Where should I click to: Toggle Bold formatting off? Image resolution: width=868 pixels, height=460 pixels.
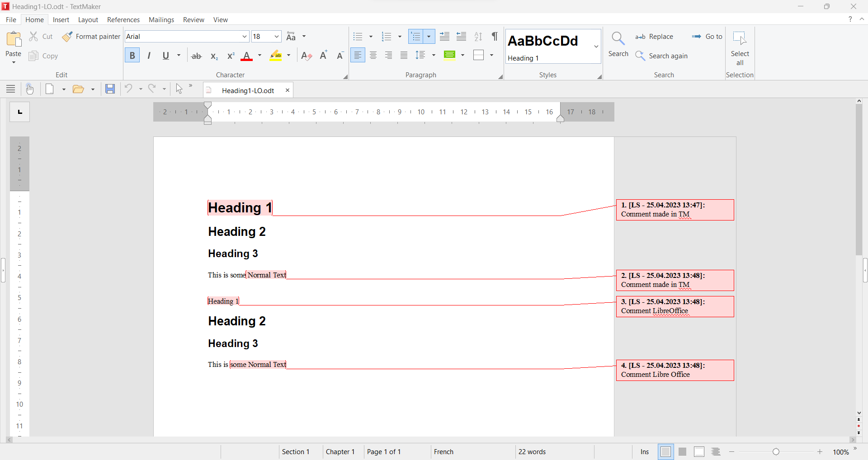tap(132, 56)
